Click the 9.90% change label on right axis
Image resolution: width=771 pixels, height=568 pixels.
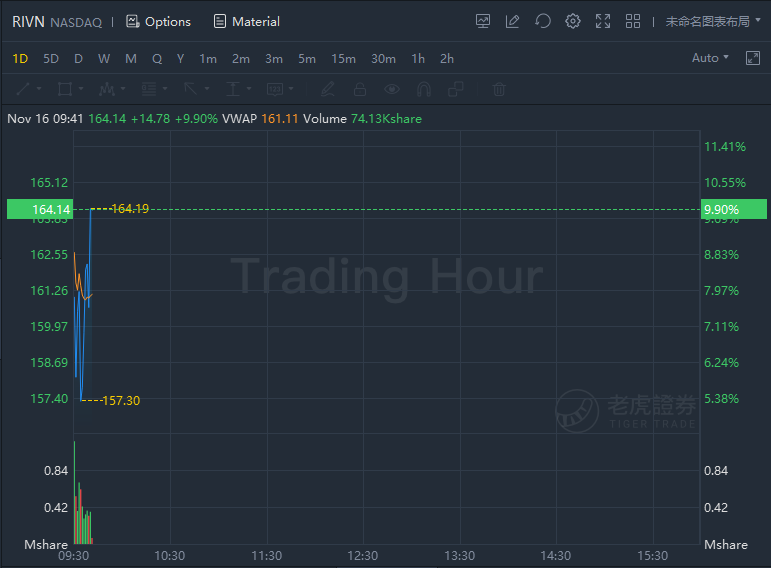(x=734, y=209)
